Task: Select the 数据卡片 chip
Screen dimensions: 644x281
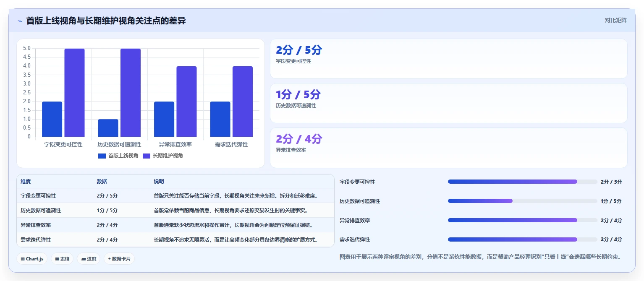Action: coord(119,259)
